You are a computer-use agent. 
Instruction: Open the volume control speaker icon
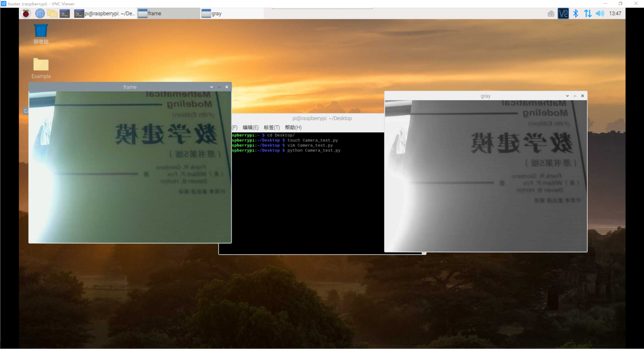tap(600, 13)
